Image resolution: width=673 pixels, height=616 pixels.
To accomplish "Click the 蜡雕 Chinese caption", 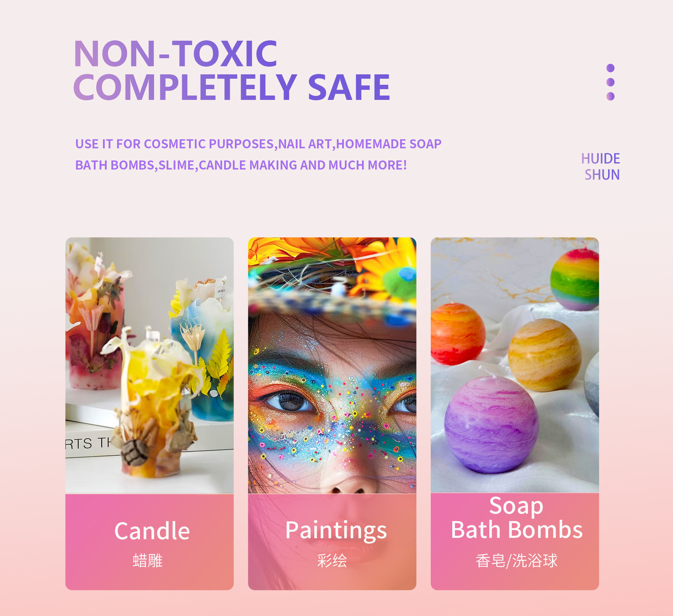I will click(148, 561).
